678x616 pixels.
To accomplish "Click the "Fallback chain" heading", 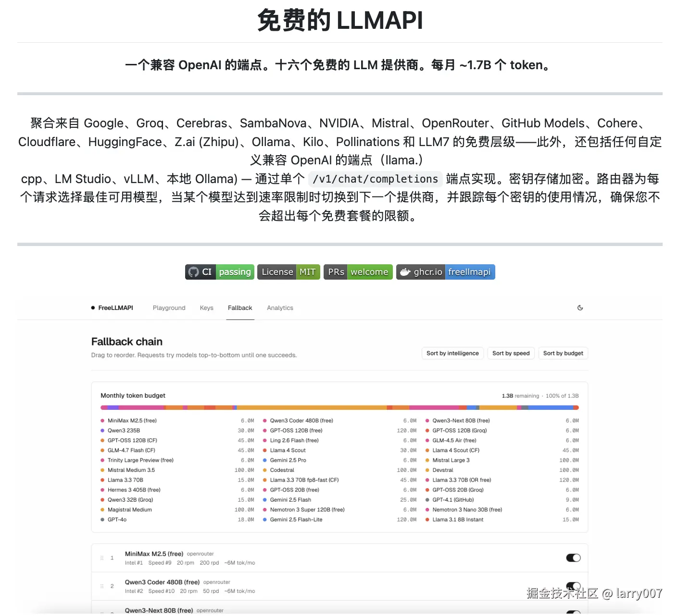I will tap(127, 342).
